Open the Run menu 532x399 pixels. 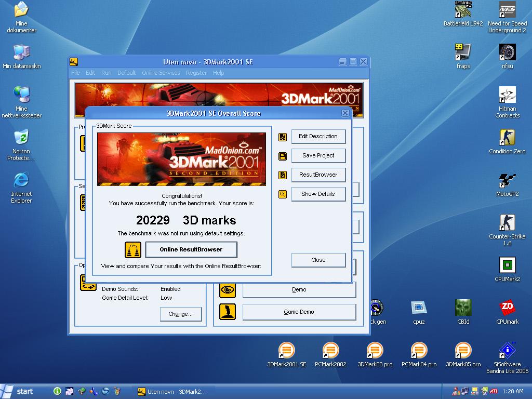click(x=106, y=73)
